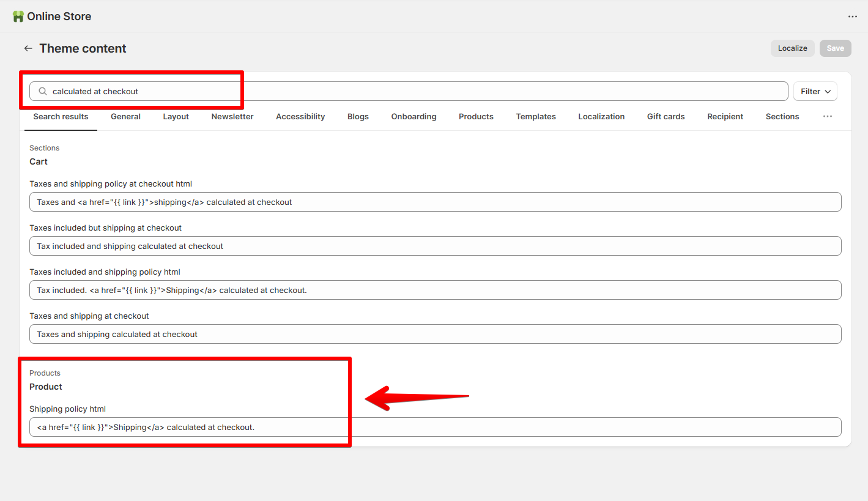Select the Search results tab

(61, 116)
